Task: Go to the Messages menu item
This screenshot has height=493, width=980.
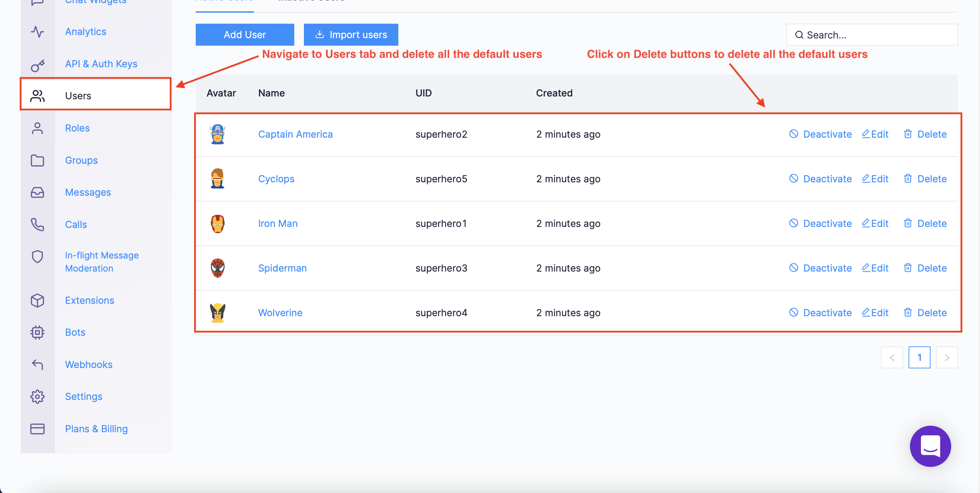Action: [88, 193]
